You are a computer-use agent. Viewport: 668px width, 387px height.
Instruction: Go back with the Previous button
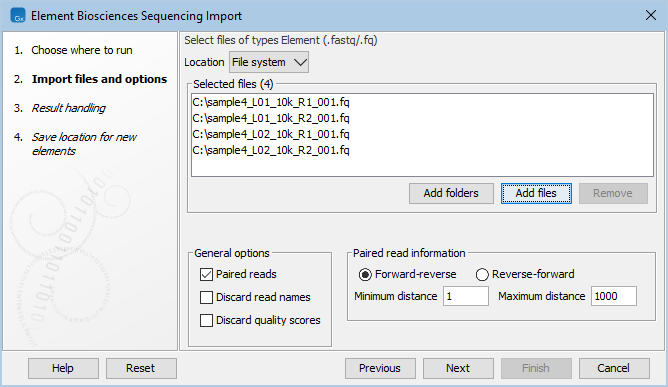pos(380,368)
